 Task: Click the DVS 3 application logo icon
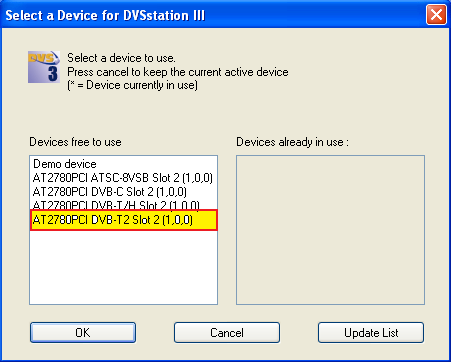coord(44,67)
